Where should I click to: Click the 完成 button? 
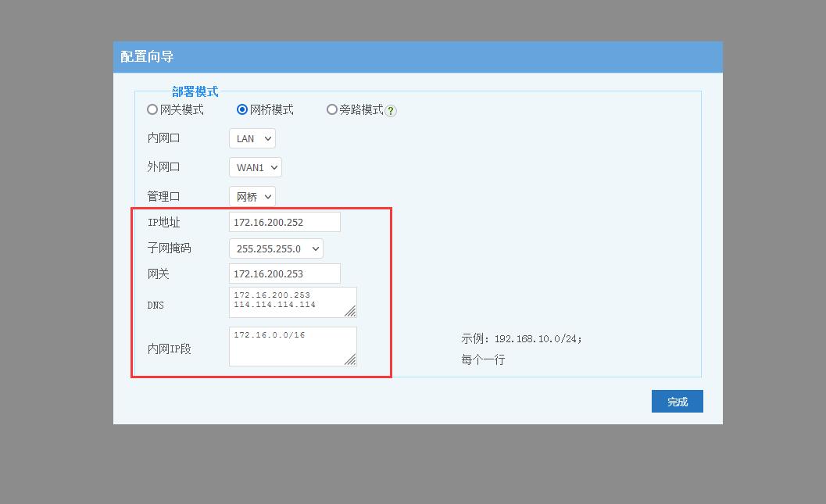pyautogui.click(x=677, y=402)
